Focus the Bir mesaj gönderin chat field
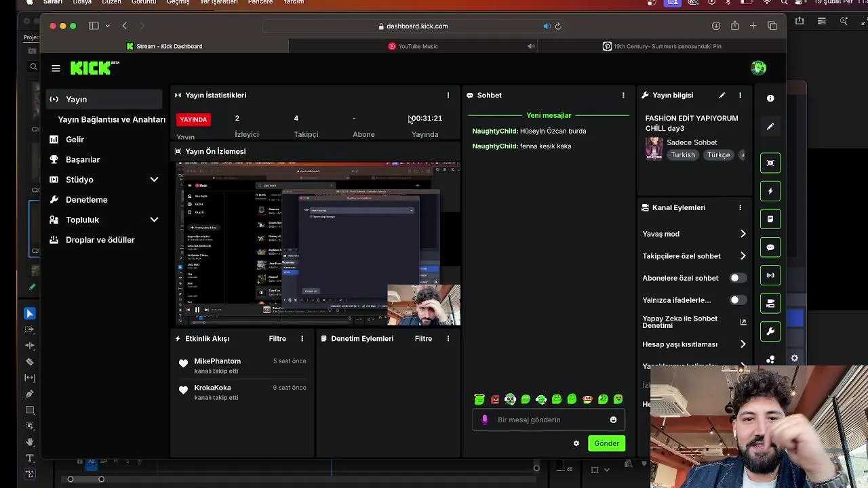The width and height of the screenshot is (868, 488). pos(548,420)
